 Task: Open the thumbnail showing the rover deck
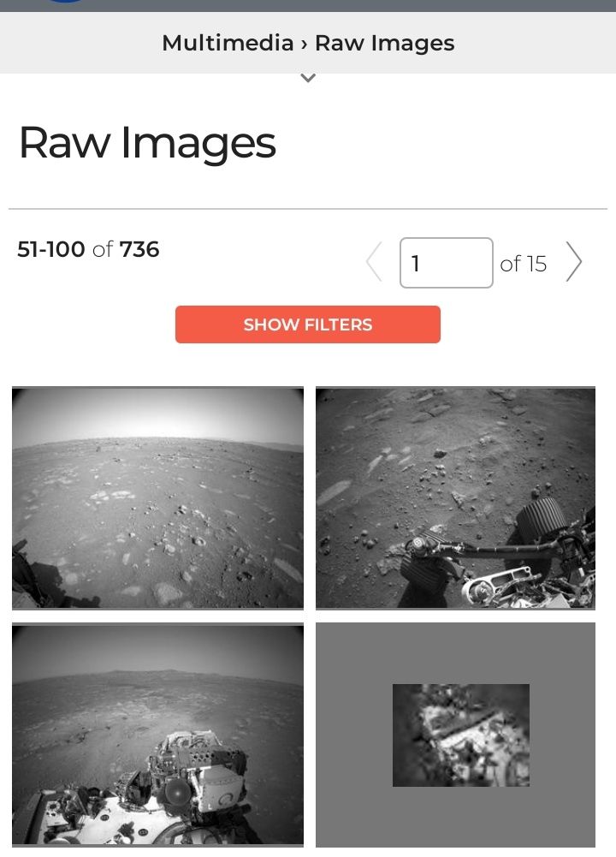pos(157,735)
